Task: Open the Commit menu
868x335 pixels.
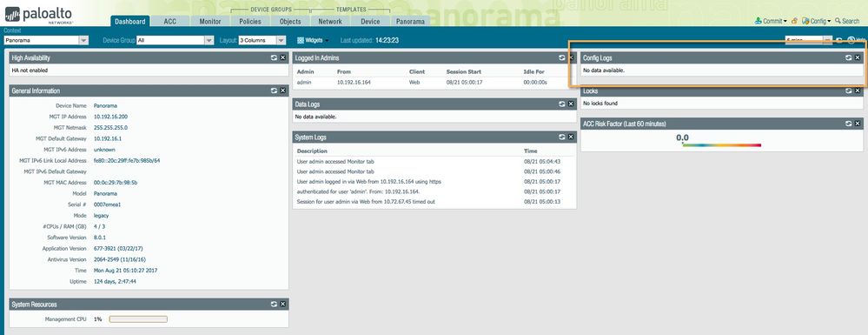Action: tap(771, 21)
